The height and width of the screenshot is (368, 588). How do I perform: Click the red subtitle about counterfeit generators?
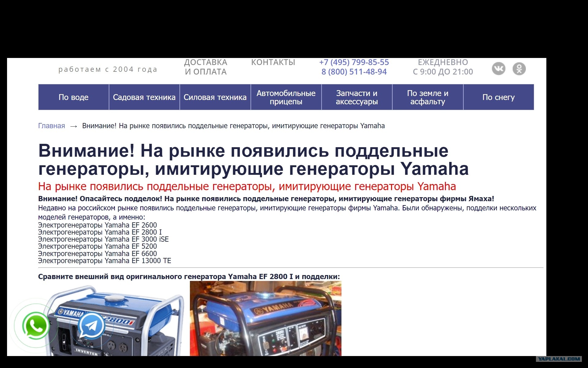point(247,186)
